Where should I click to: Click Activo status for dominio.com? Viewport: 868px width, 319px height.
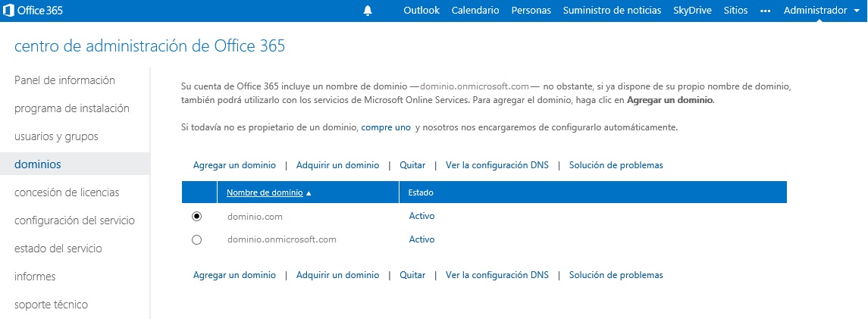[x=421, y=216]
